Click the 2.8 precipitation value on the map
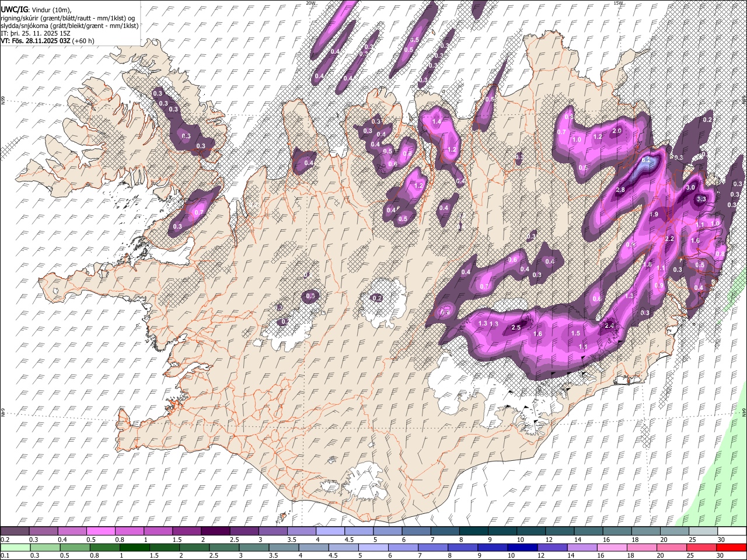 click(x=620, y=190)
